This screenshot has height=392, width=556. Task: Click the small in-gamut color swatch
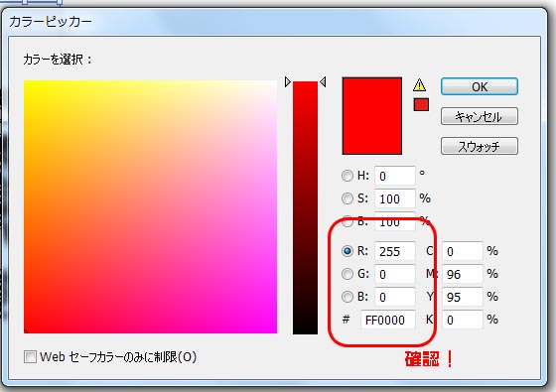[x=421, y=104]
